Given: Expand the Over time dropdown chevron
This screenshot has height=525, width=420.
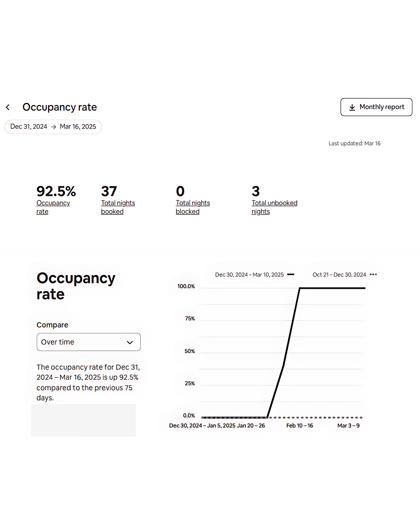Looking at the screenshot, I should click(130, 342).
